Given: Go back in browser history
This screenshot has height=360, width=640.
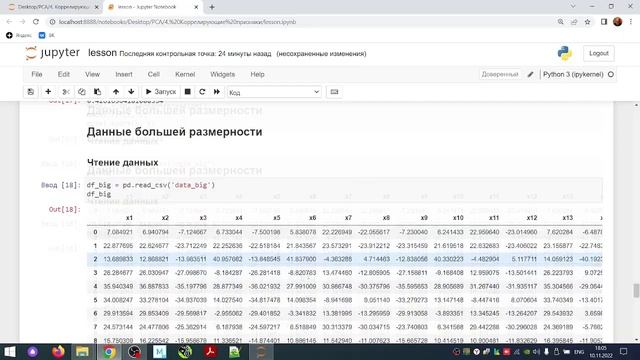Looking at the screenshot, I should coord(9,22).
